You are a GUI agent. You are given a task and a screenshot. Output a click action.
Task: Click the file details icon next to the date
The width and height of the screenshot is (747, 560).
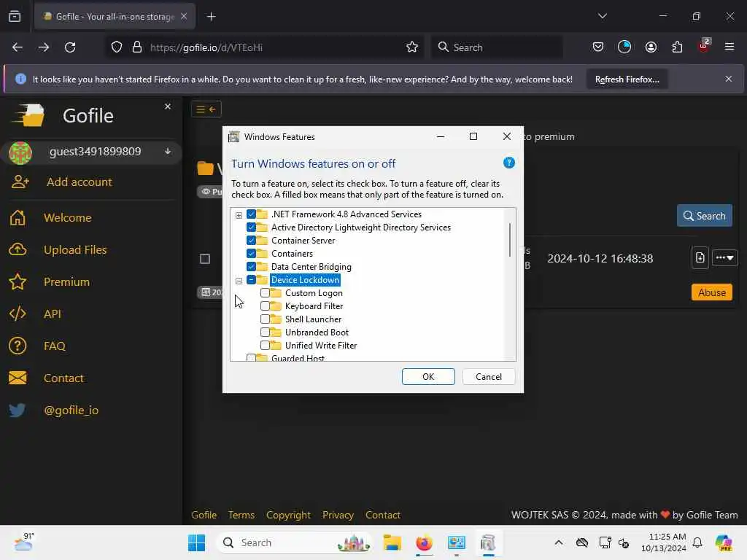pyautogui.click(x=700, y=258)
